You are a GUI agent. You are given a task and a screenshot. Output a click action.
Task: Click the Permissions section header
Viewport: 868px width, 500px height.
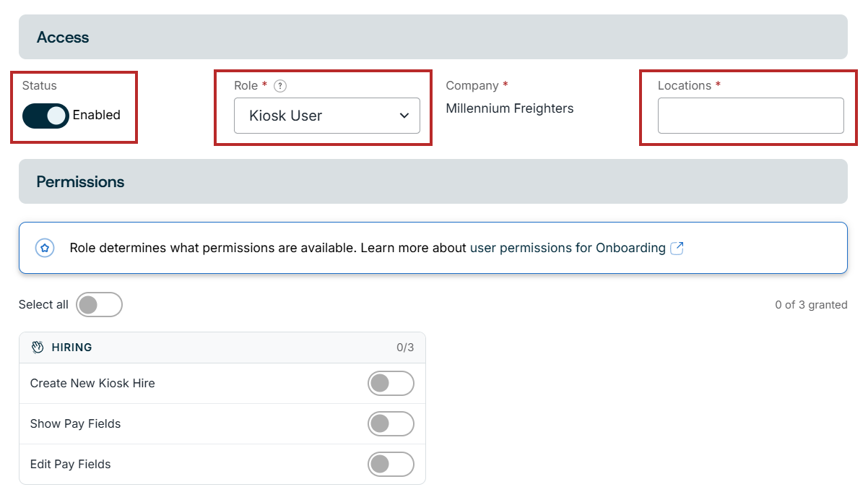433,181
